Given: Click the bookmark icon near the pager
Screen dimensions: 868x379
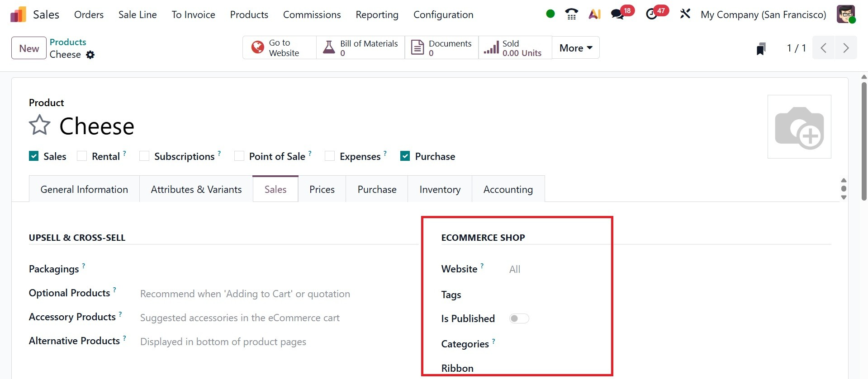Looking at the screenshot, I should point(761,48).
